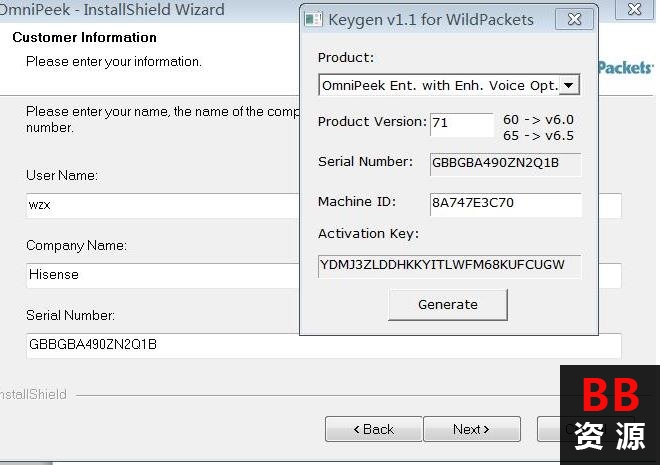Click the Machine ID input field
660x465 pixels.
tap(506, 204)
